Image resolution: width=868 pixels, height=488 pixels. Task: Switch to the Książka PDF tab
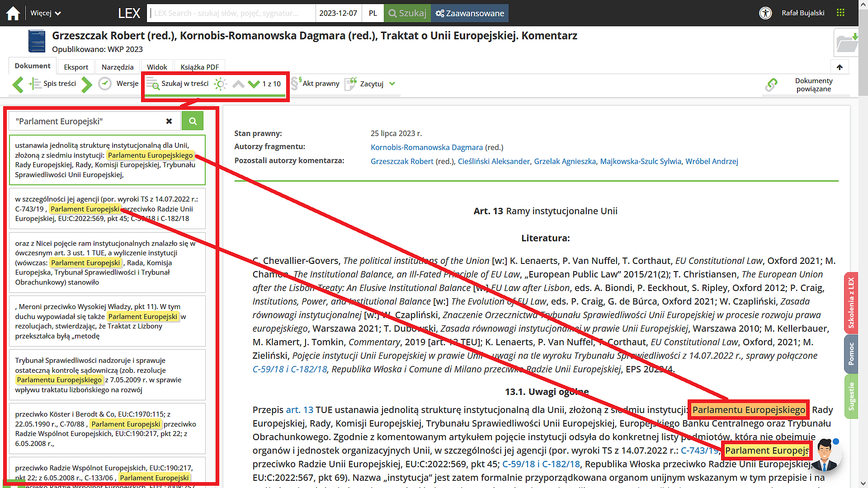[199, 67]
